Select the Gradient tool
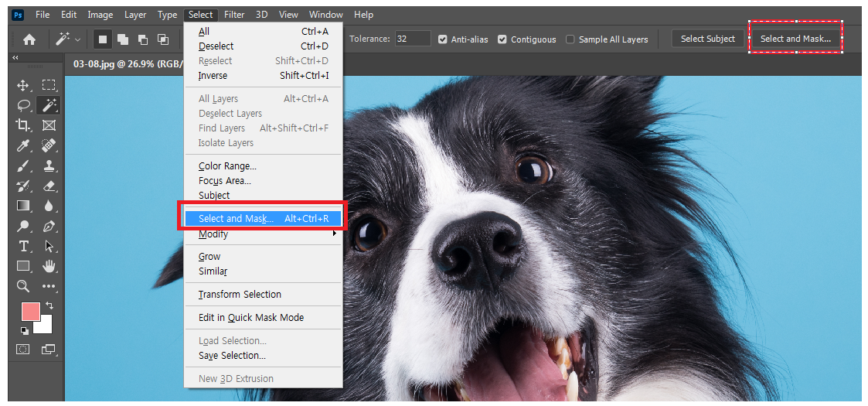The image size is (868, 406). click(x=22, y=206)
